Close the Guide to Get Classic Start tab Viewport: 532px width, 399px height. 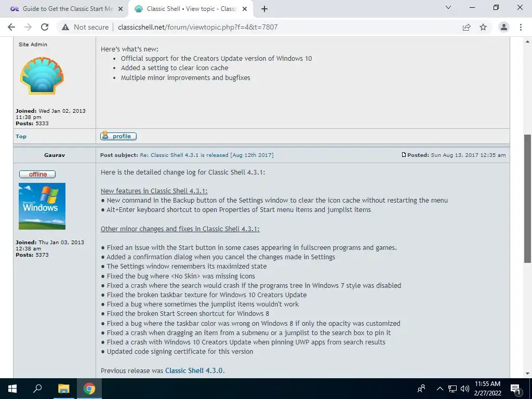tap(121, 9)
